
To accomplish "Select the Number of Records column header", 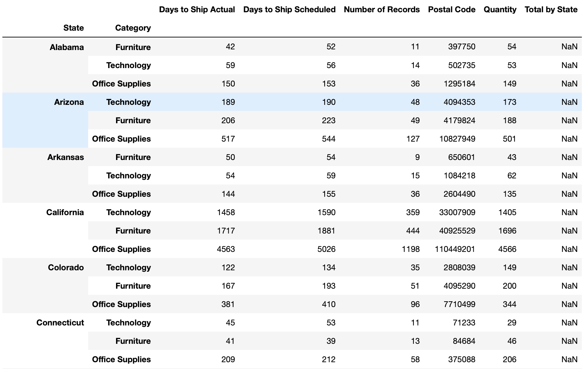I will coord(381,10).
